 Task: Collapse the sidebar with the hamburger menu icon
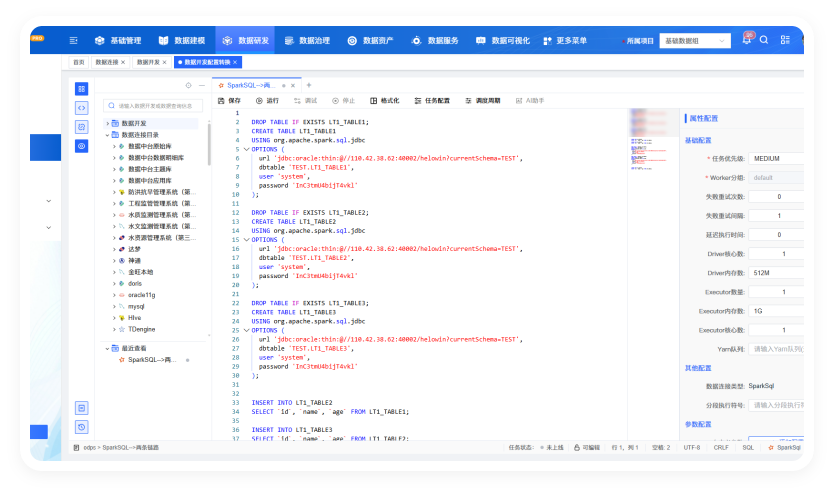coord(73,40)
